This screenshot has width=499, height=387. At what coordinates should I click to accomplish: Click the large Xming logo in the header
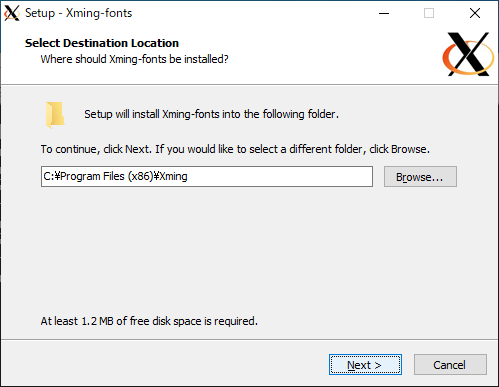[x=468, y=54]
